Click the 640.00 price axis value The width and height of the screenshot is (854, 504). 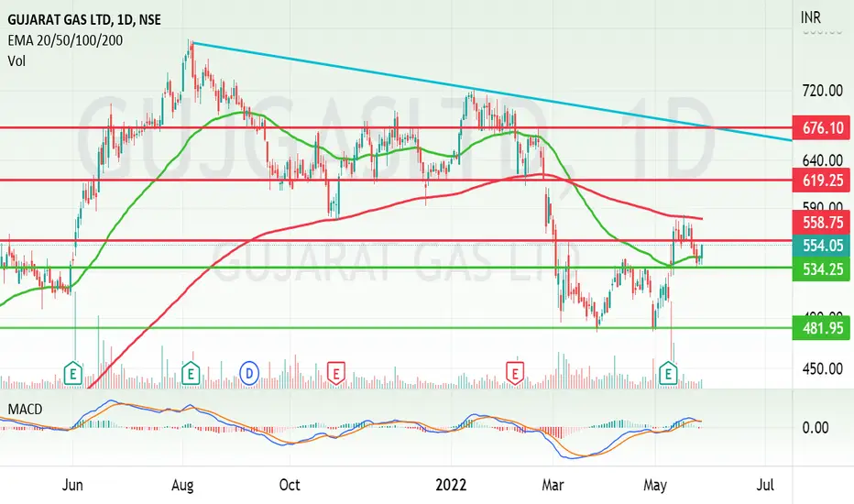[823, 160]
